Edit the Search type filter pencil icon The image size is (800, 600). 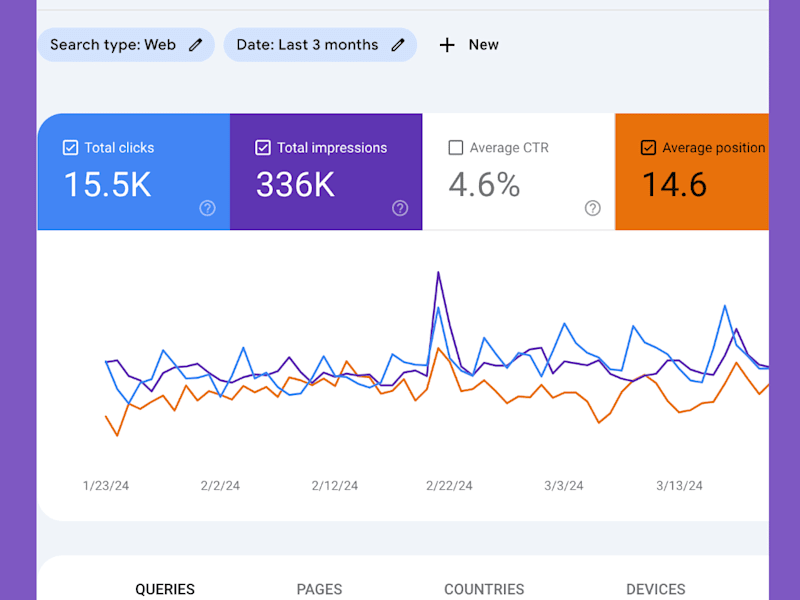click(195, 45)
